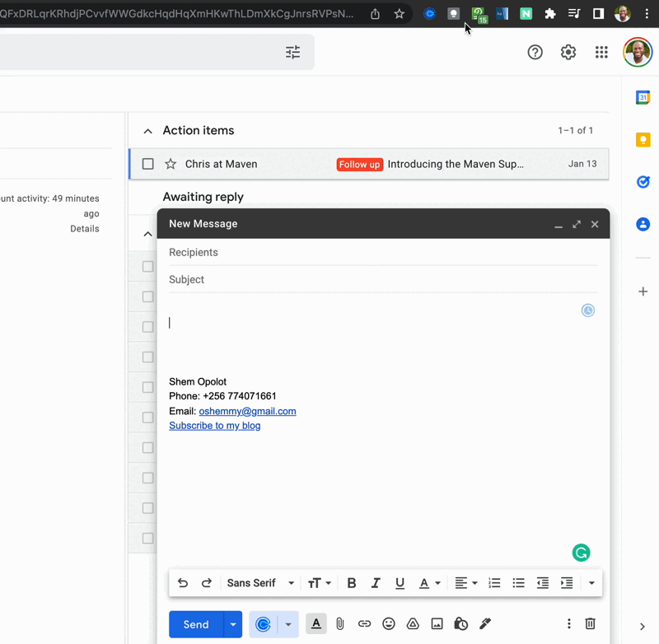Screen dimensions: 659x644
Task: Insert files using Google Drive
Action: tap(413, 624)
